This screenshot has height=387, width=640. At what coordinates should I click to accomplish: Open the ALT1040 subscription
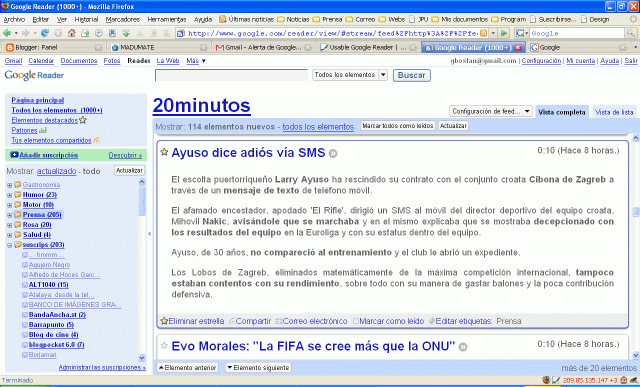49,285
